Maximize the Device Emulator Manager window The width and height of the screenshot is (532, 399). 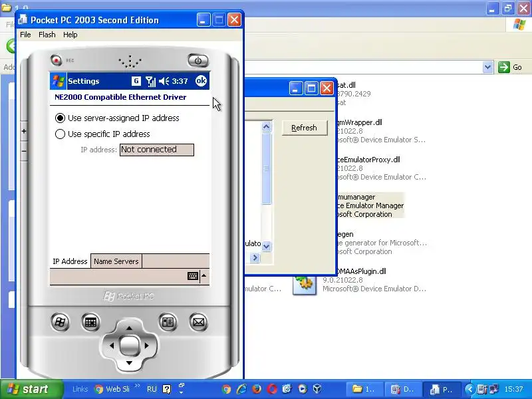coord(311,88)
